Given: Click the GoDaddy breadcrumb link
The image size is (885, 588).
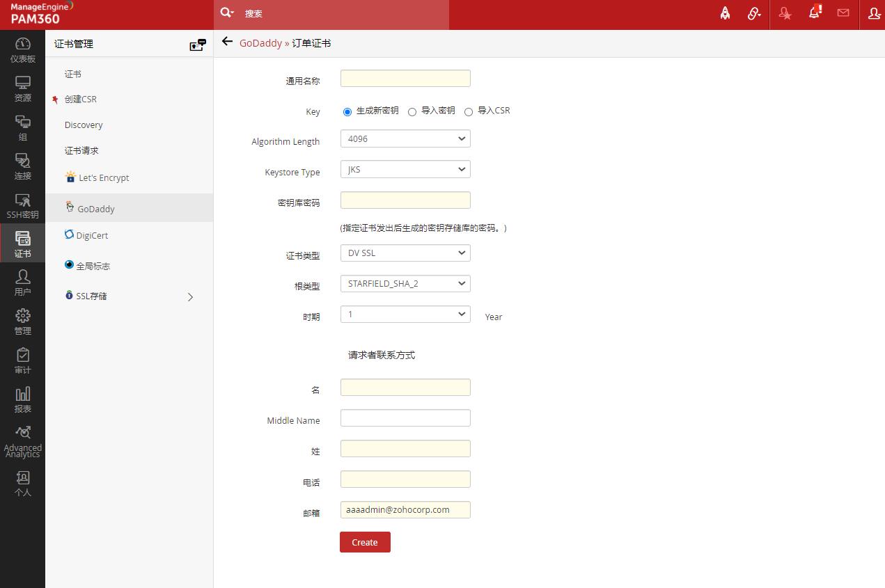Looking at the screenshot, I should click(260, 43).
